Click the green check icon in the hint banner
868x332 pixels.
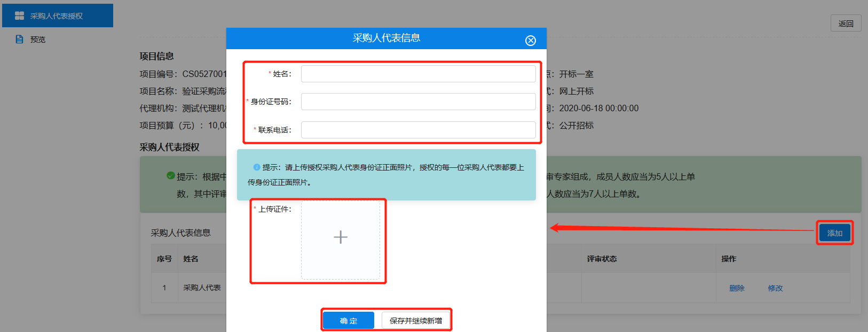pyautogui.click(x=171, y=175)
